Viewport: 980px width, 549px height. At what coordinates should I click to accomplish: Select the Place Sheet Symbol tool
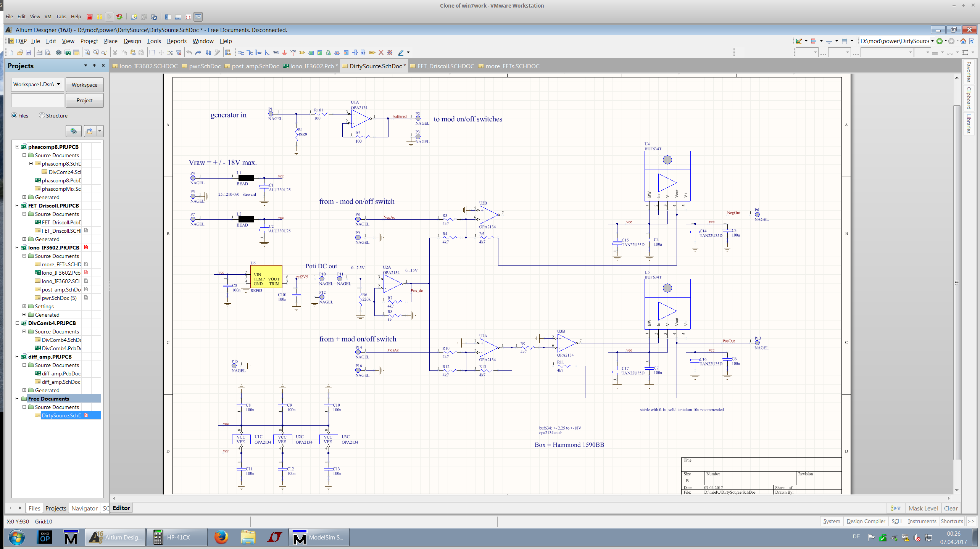click(x=311, y=53)
